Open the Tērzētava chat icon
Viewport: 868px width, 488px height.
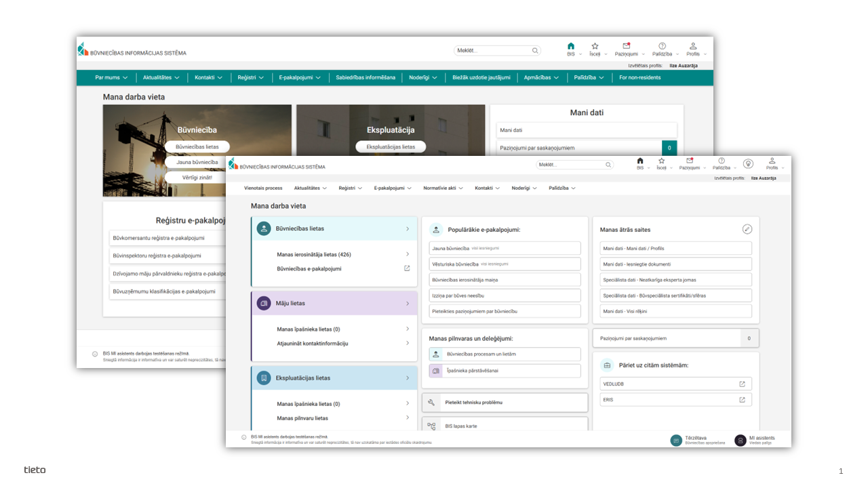click(x=676, y=440)
